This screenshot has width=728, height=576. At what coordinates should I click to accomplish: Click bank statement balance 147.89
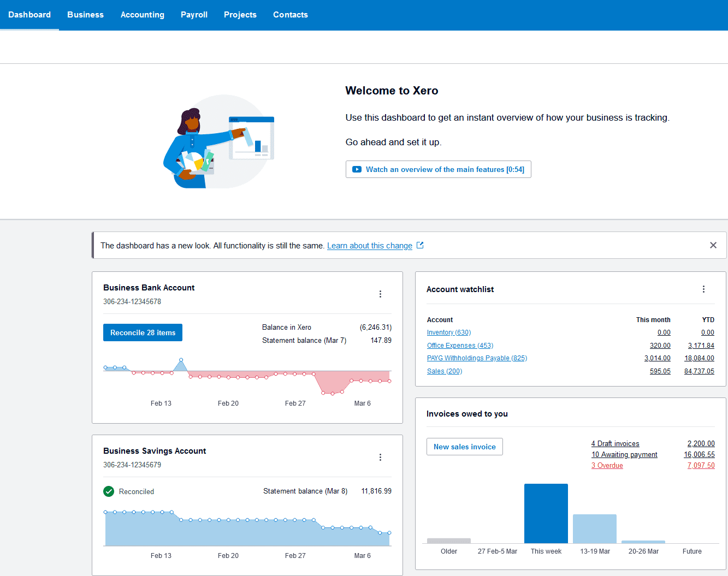(x=381, y=340)
